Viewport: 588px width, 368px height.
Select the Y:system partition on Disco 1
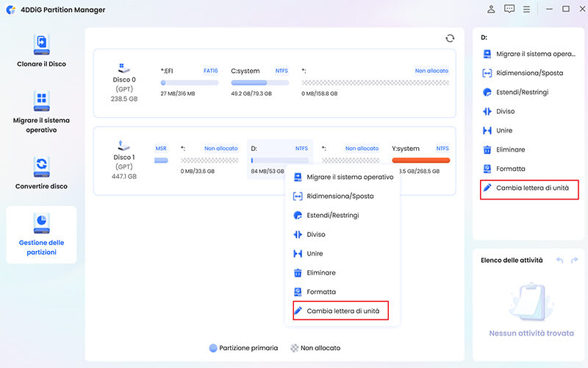pos(420,160)
